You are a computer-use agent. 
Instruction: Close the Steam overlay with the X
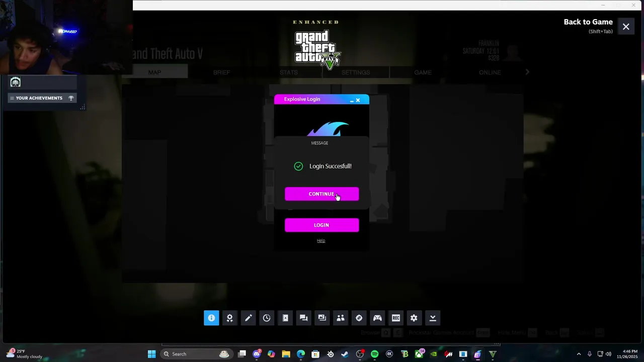tap(626, 27)
